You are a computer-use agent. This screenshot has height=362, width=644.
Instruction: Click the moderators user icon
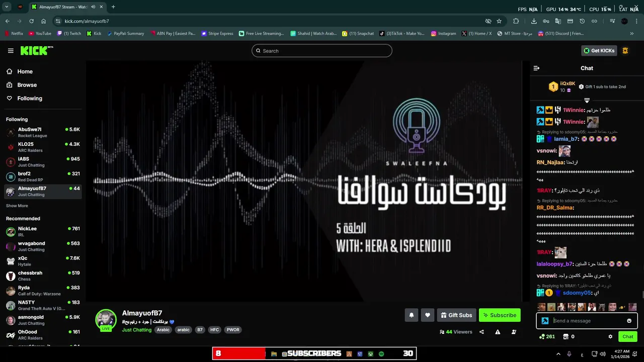[x=514, y=332]
